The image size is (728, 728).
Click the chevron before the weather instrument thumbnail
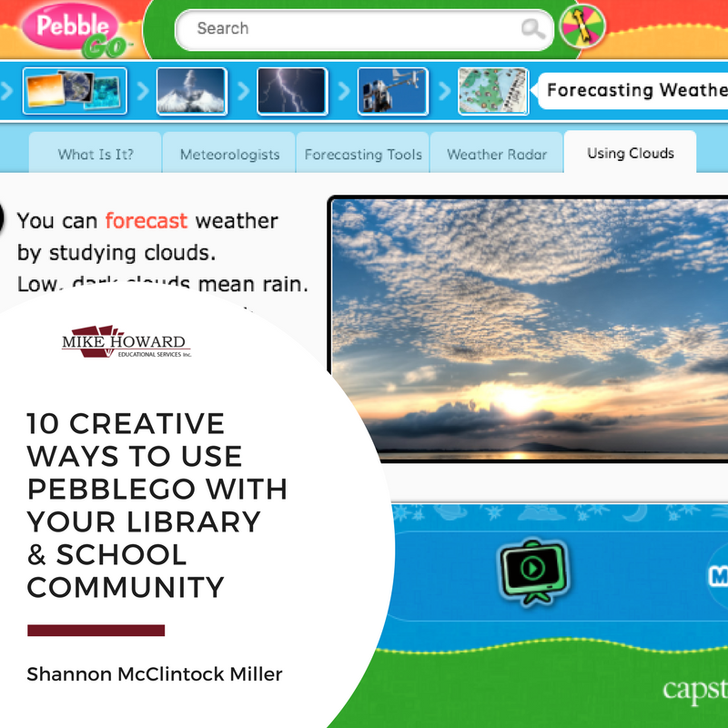pyautogui.click(x=344, y=91)
